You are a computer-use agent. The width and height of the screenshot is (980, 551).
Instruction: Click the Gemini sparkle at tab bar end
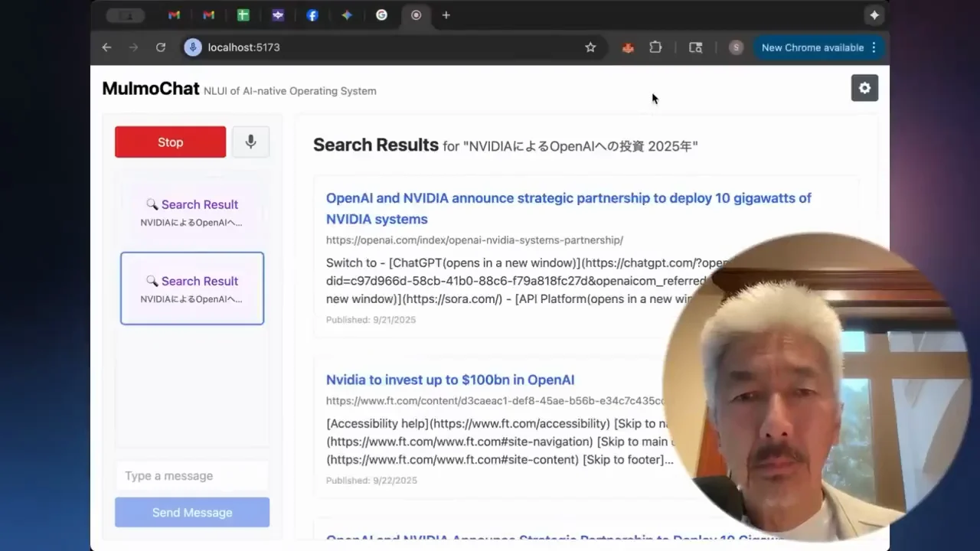coord(874,15)
